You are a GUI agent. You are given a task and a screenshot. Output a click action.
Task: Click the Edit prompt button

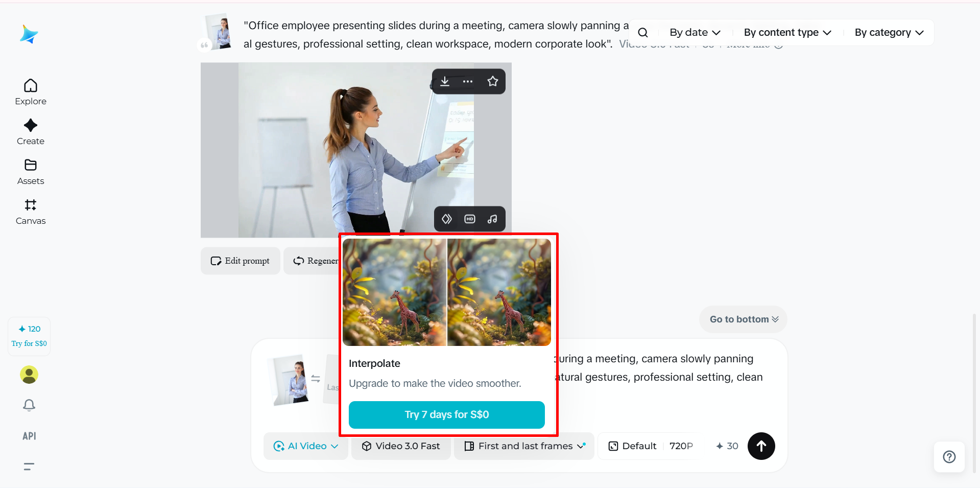(x=240, y=261)
